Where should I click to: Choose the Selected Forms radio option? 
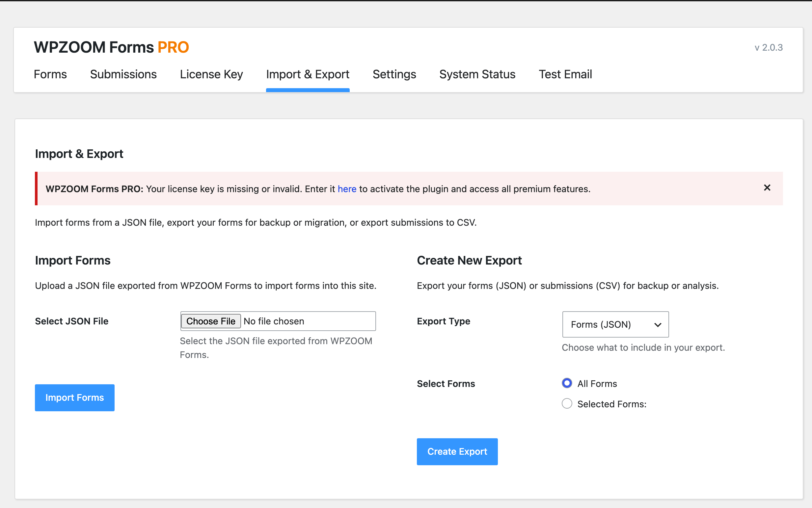(x=567, y=403)
